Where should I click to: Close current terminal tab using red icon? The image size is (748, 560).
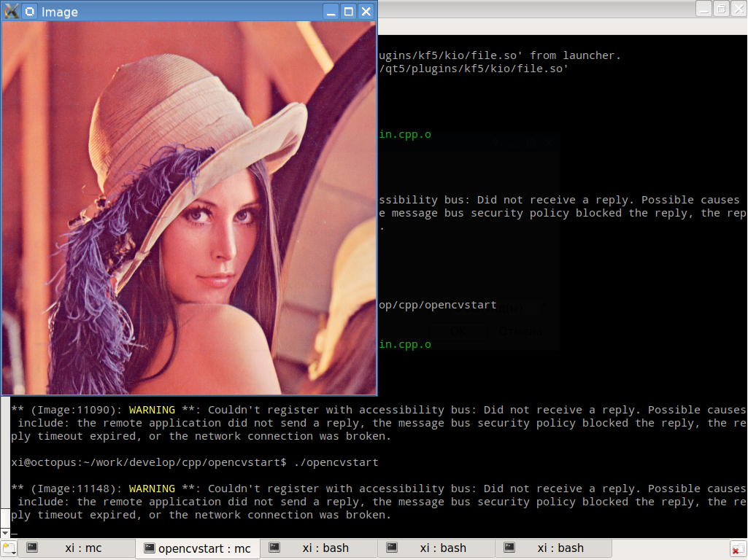(x=738, y=549)
